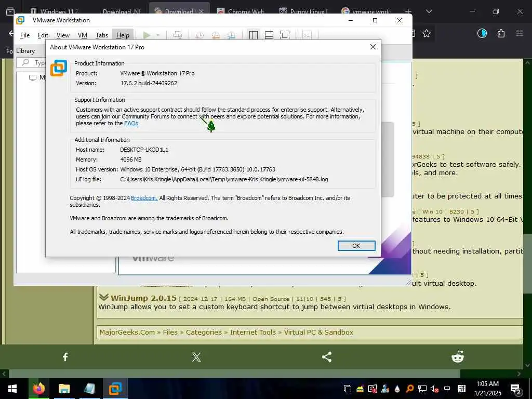Click OK to dismiss the About dialog

tap(356, 246)
